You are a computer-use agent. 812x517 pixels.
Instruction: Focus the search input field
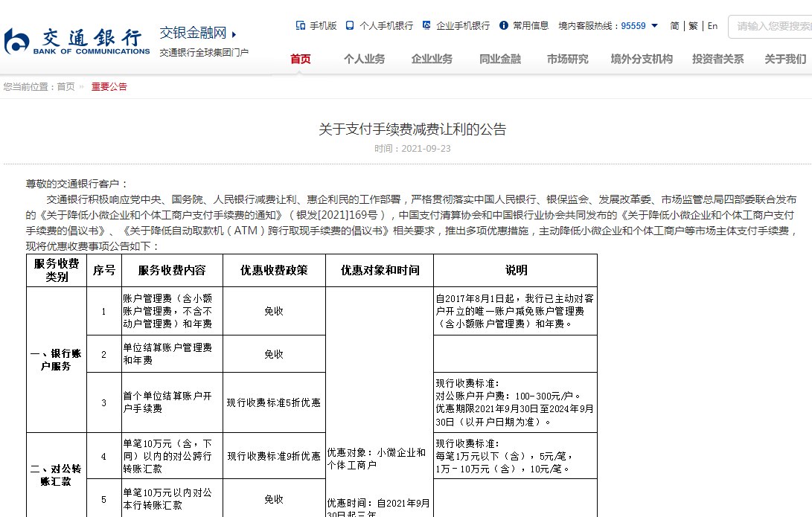(x=770, y=26)
